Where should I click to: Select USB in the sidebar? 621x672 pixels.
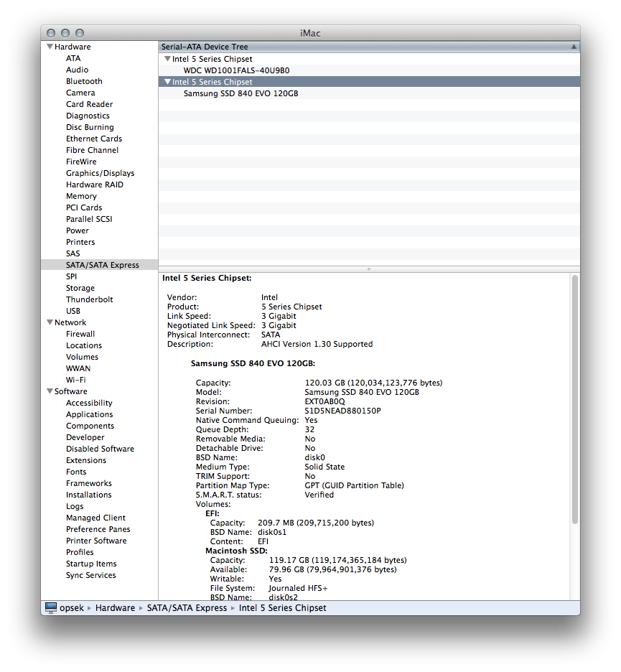(x=73, y=311)
